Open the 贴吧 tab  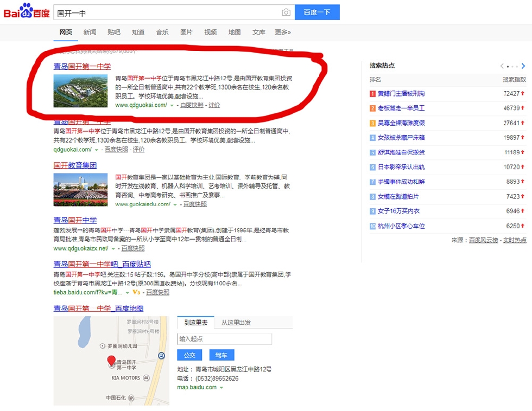(113, 32)
